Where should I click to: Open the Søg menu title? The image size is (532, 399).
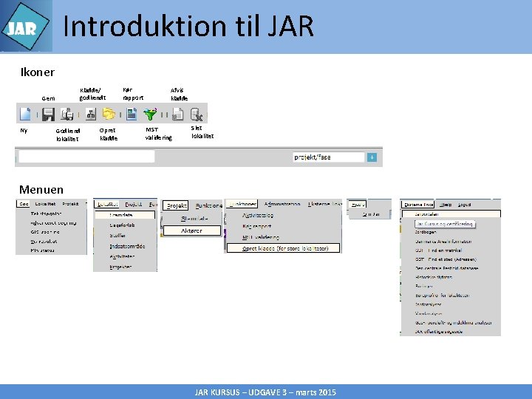tap(24, 204)
